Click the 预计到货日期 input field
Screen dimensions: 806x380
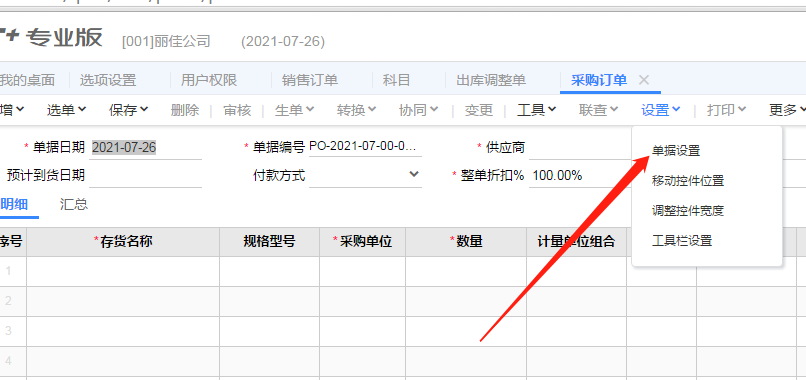[x=145, y=176]
